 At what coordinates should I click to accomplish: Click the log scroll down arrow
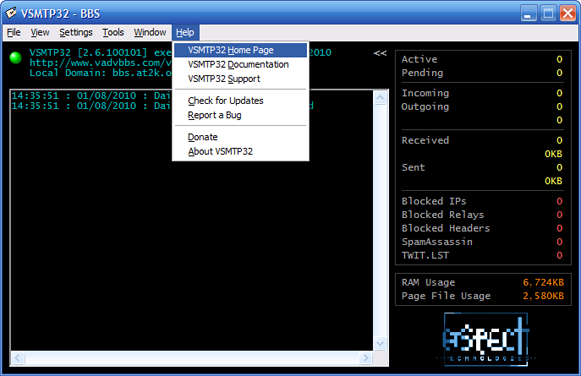381,343
